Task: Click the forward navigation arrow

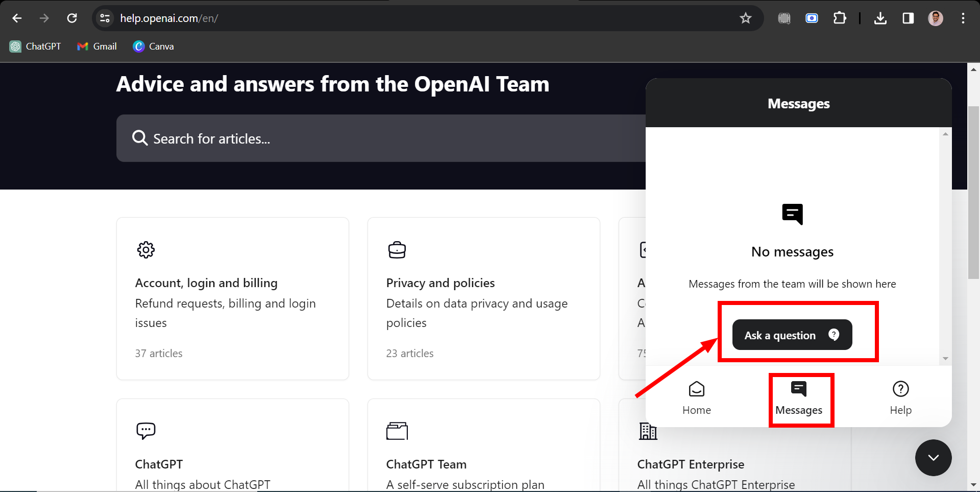Action: (44, 18)
